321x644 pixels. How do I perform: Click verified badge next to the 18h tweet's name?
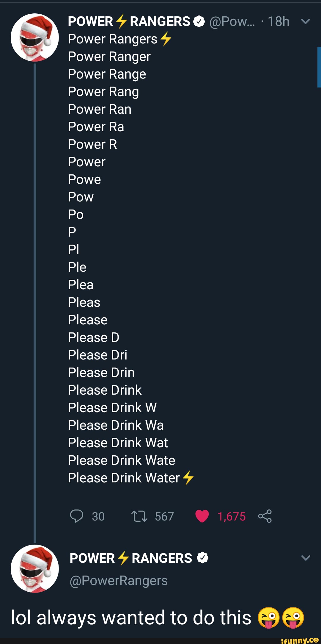pyautogui.click(x=199, y=21)
